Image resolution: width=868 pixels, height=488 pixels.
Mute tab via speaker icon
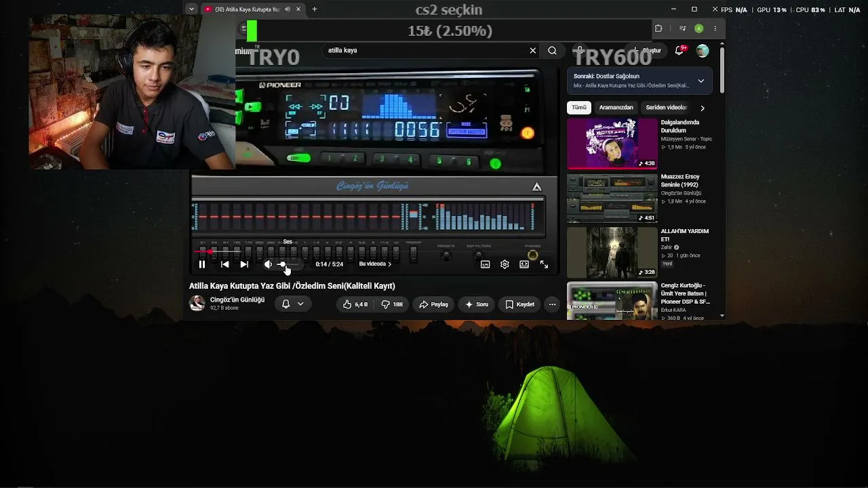[288, 9]
